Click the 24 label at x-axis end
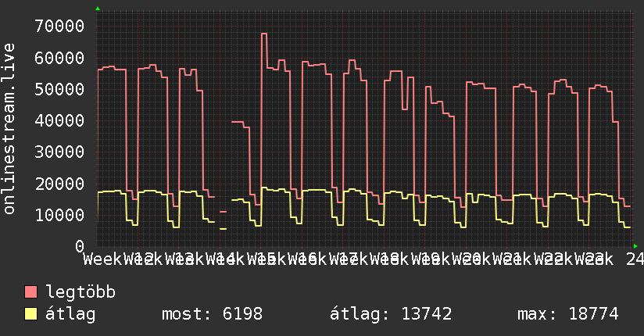 pos(635,259)
